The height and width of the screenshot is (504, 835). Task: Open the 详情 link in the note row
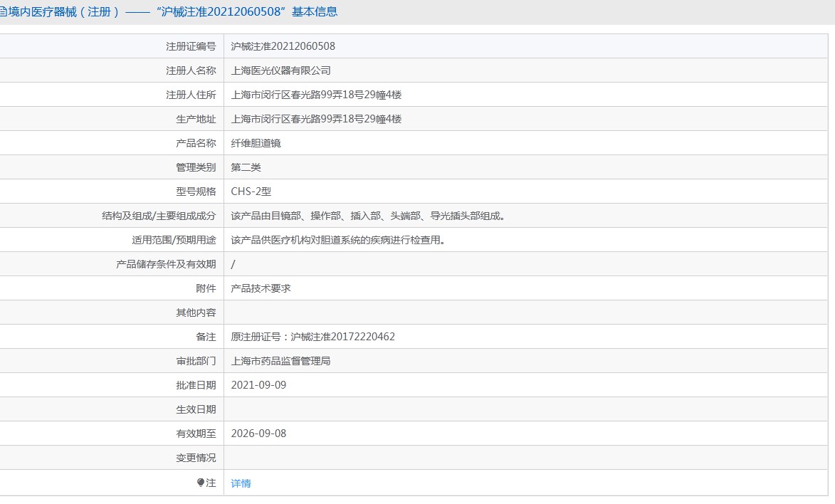[241, 483]
